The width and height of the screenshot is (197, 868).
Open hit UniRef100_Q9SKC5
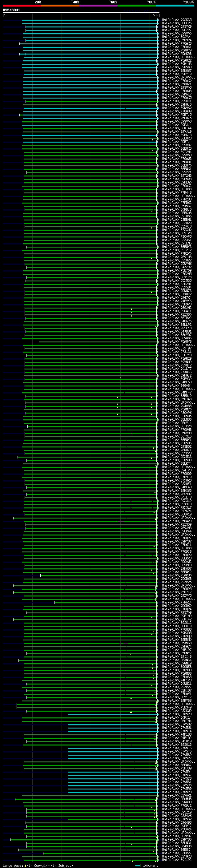177,20
